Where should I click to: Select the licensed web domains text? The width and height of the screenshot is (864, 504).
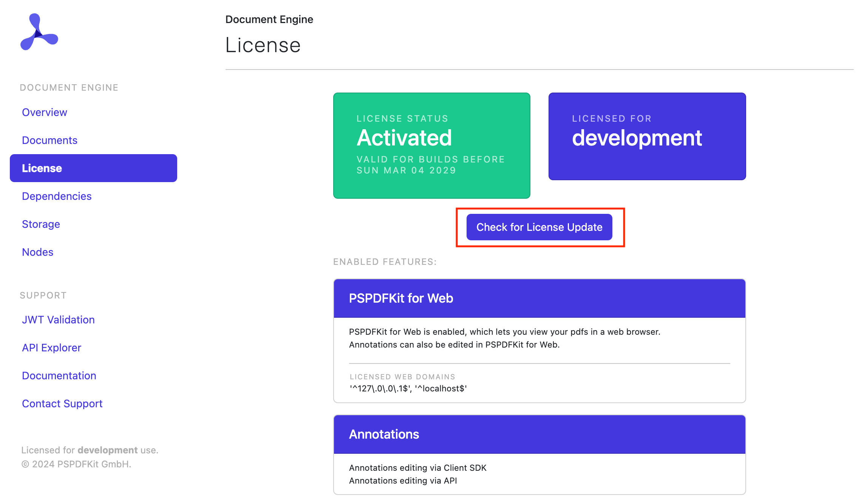408,388
